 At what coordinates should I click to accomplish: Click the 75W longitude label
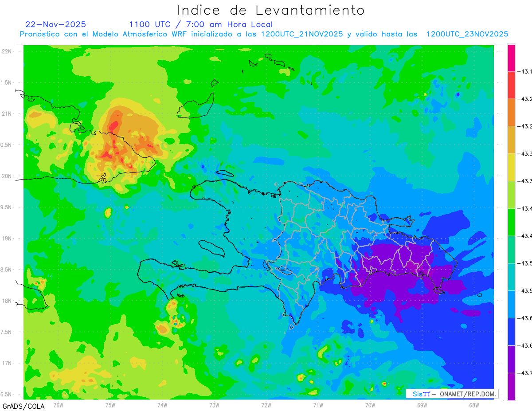(110, 405)
